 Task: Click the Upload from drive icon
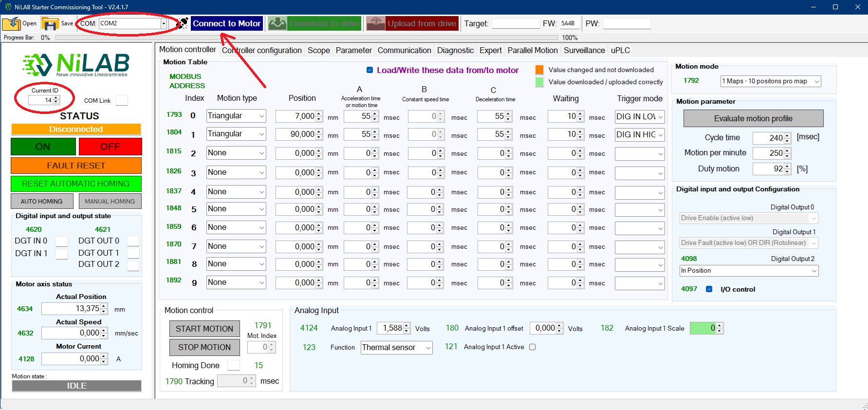375,23
